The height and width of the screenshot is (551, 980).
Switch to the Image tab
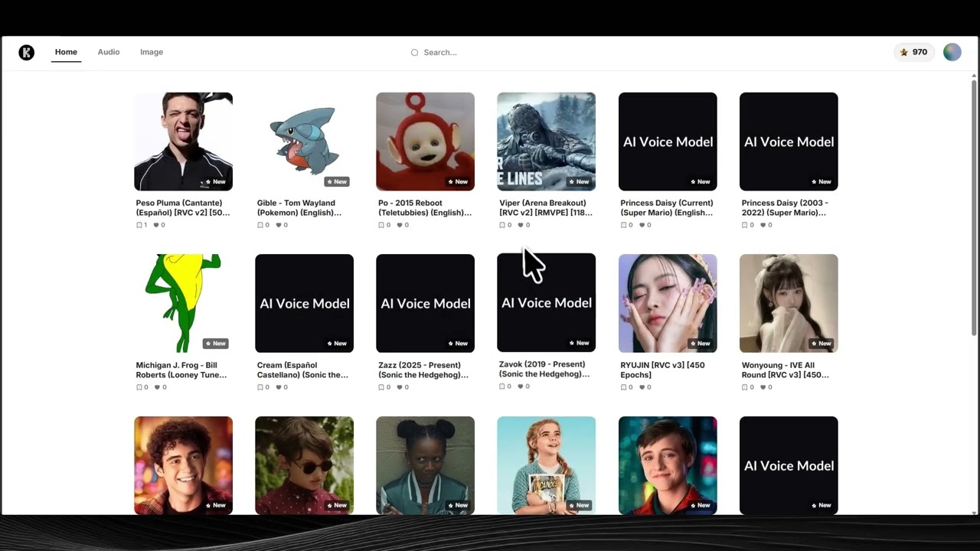click(152, 52)
